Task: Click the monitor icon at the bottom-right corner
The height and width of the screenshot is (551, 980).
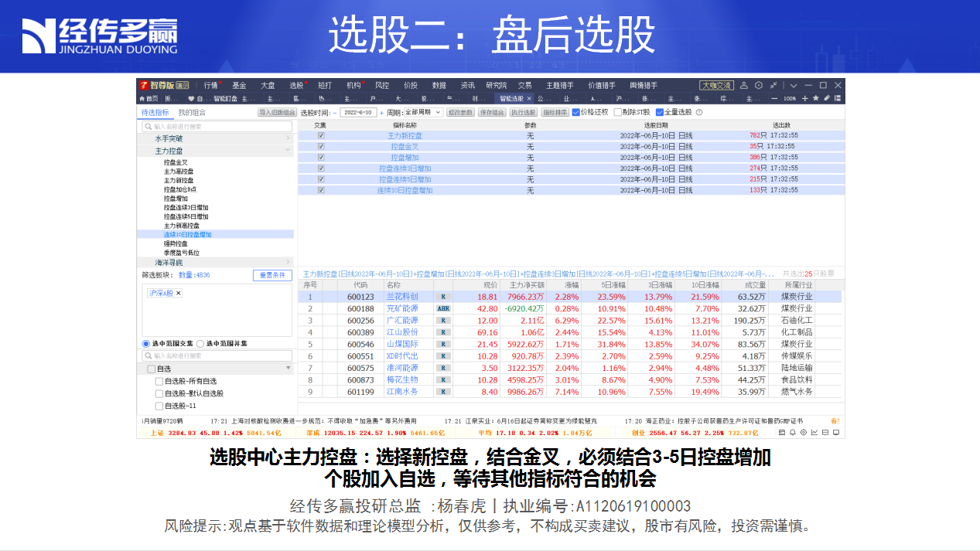Action: click(836, 432)
